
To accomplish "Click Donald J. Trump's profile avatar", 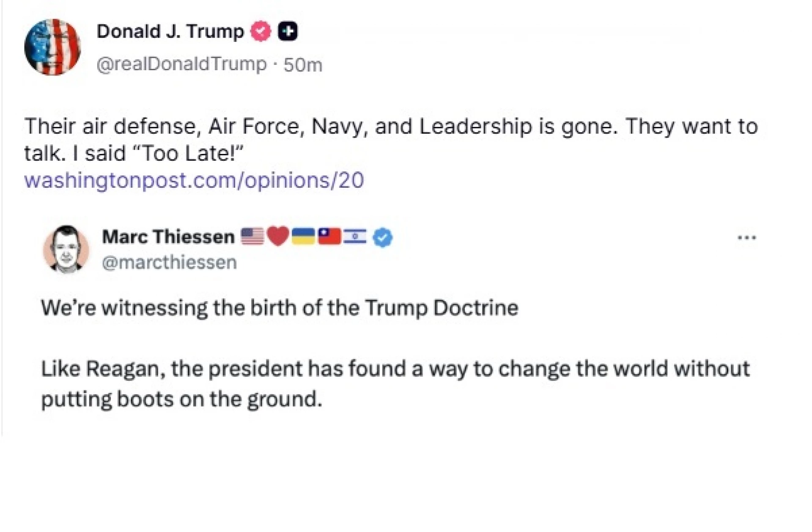I will coord(52,47).
